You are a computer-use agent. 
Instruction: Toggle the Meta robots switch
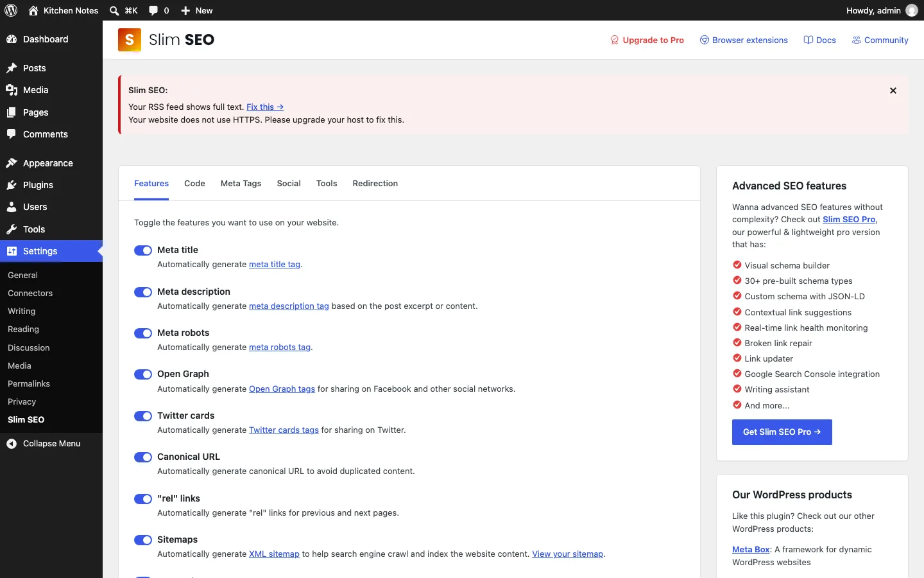143,333
